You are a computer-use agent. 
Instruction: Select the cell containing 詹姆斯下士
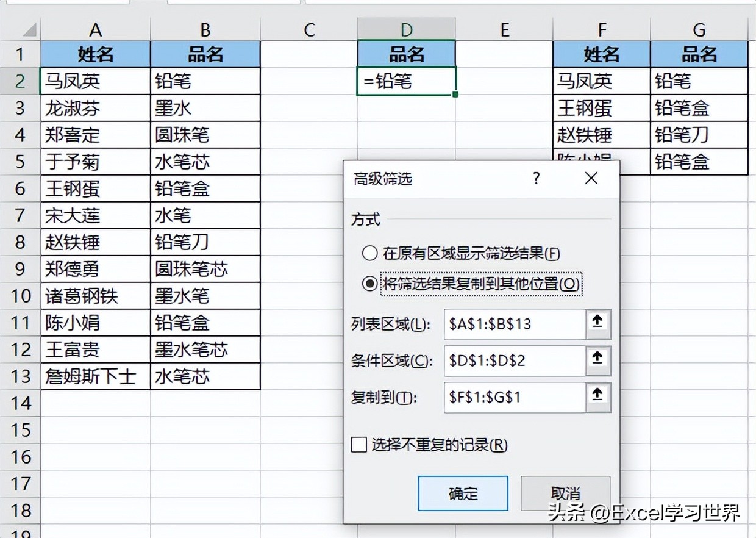click(95, 376)
